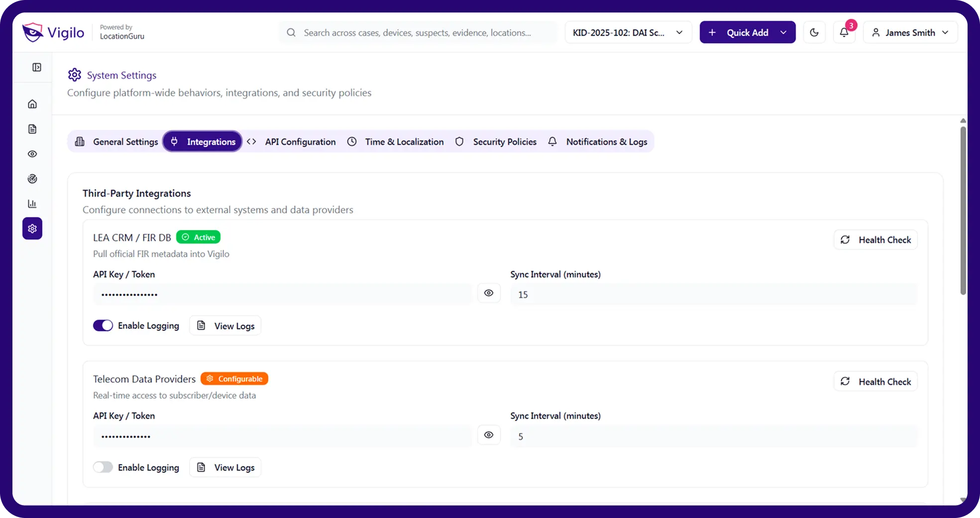
Task: View Logs for LEA CRM / FIR DB
Action: pos(225,326)
